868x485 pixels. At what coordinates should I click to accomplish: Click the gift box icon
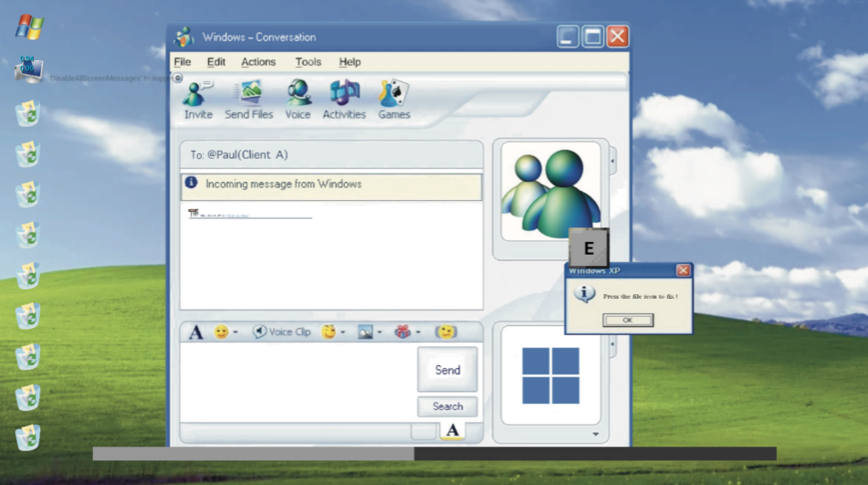[x=403, y=332]
